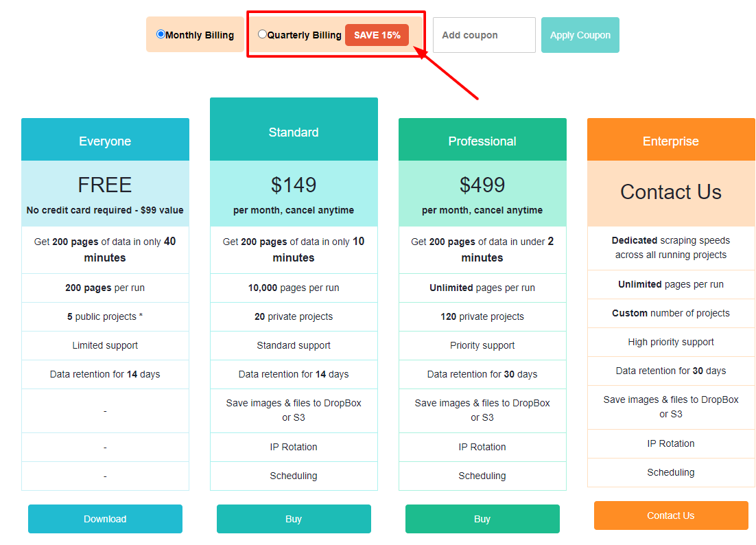This screenshot has height=545, width=756.
Task: Select the Quarterly Billing radio button
Action: 262,34
